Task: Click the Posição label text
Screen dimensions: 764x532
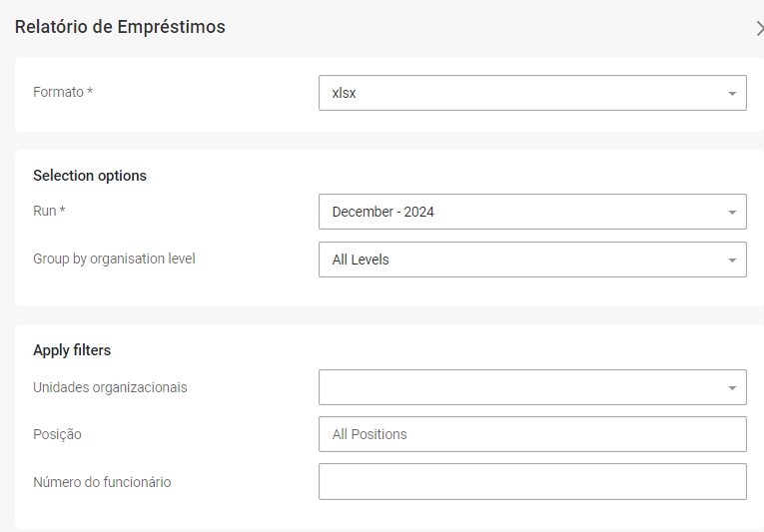Action: 57,434
